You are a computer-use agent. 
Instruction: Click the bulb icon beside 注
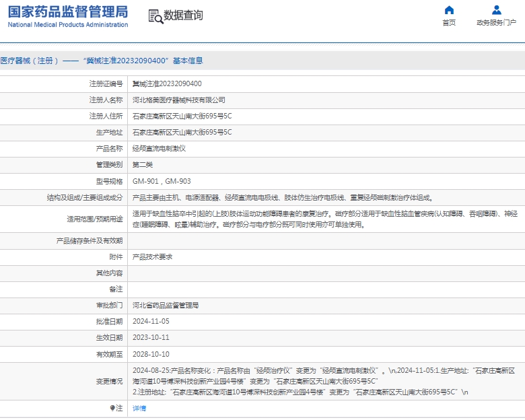[x=112, y=408]
